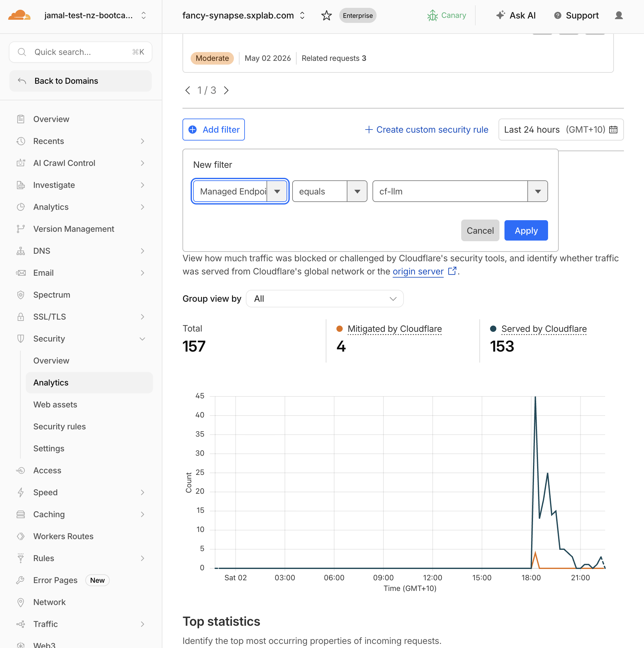
Task: Open the account switcher dropdown
Action: 144,15
